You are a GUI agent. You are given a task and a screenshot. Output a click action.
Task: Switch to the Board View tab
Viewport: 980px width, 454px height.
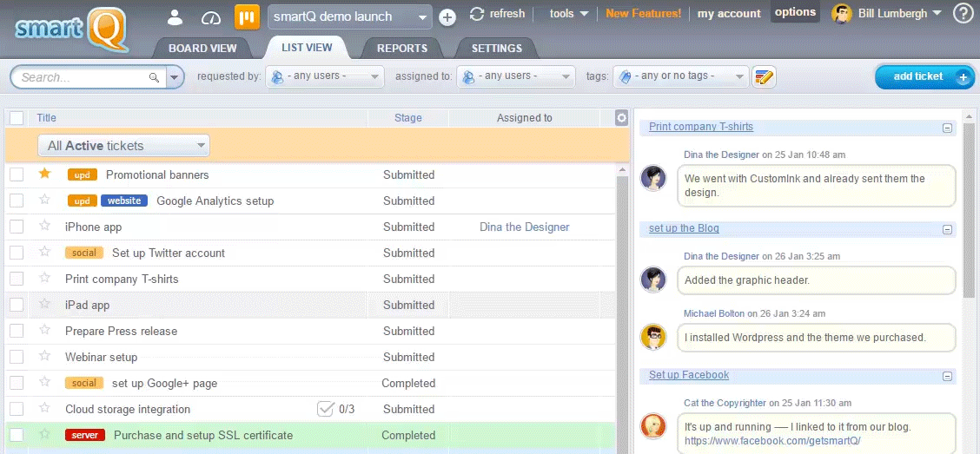(x=202, y=48)
